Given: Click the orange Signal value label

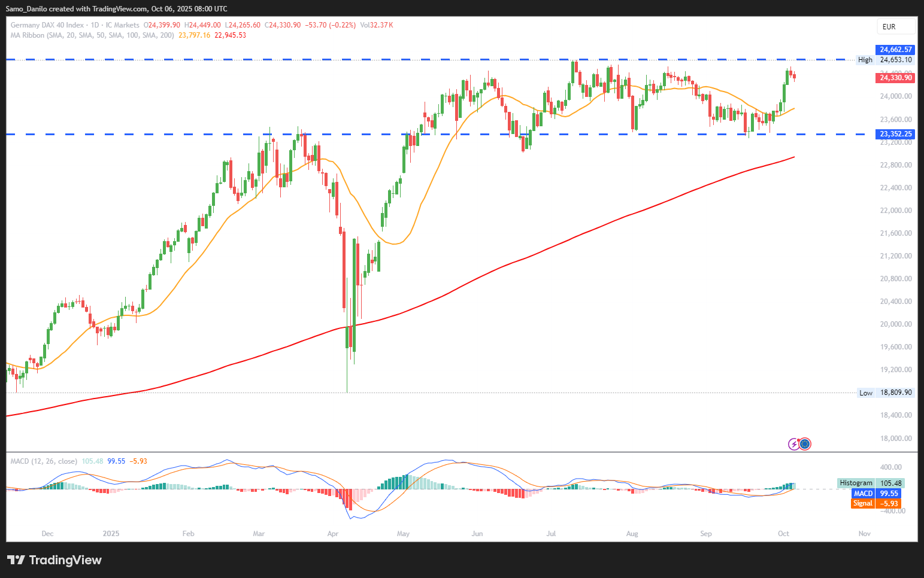Looking at the screenshot, I should click(x=877, y=504).
